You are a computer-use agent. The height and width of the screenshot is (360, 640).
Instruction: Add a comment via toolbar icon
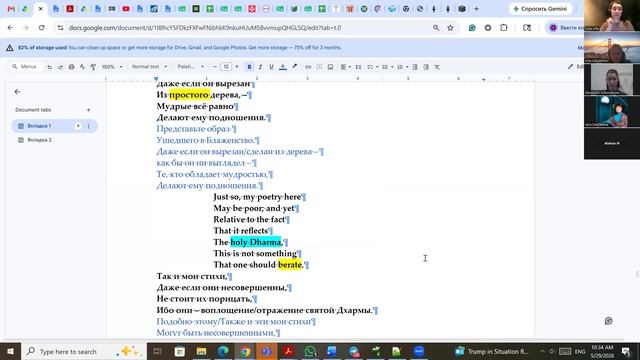click(x=319, y=67)
